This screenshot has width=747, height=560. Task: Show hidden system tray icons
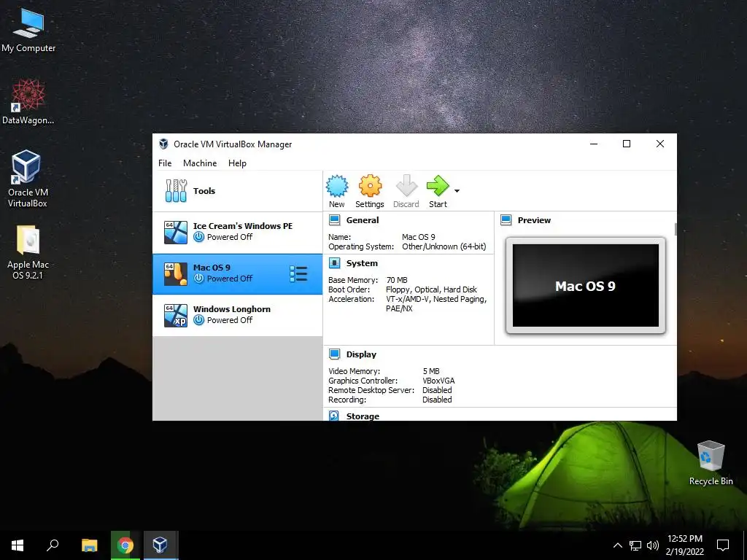(x=617, y=545)
